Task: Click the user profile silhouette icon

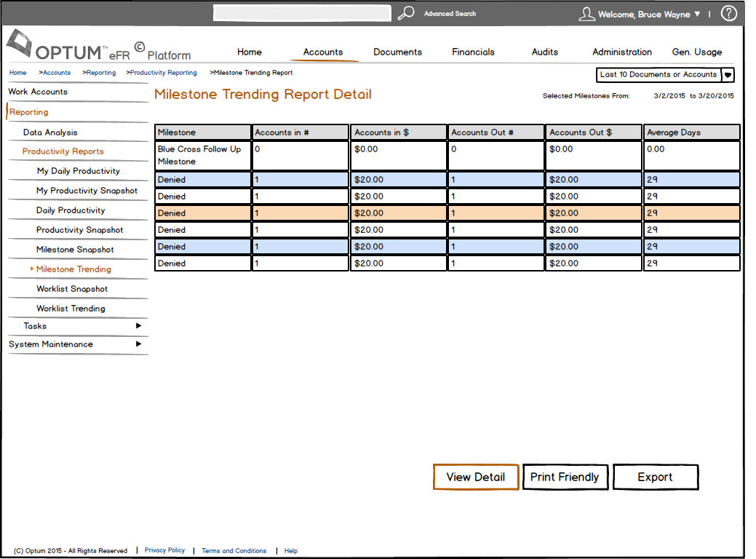Action: (x=586, y=14)
